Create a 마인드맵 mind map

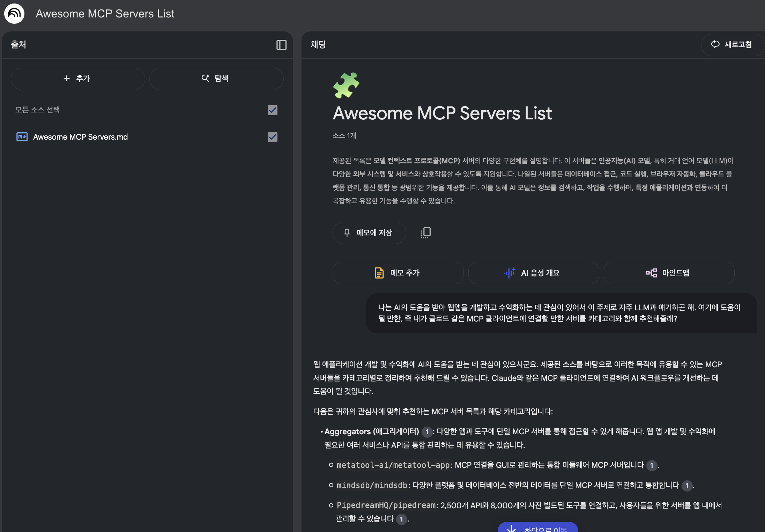(x=669, y=273)
